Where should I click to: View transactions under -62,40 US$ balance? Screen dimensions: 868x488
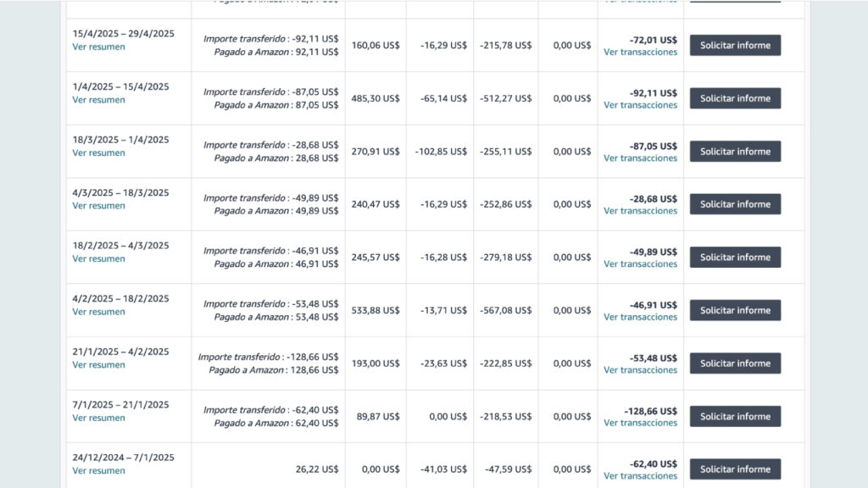tap(640, 476)
